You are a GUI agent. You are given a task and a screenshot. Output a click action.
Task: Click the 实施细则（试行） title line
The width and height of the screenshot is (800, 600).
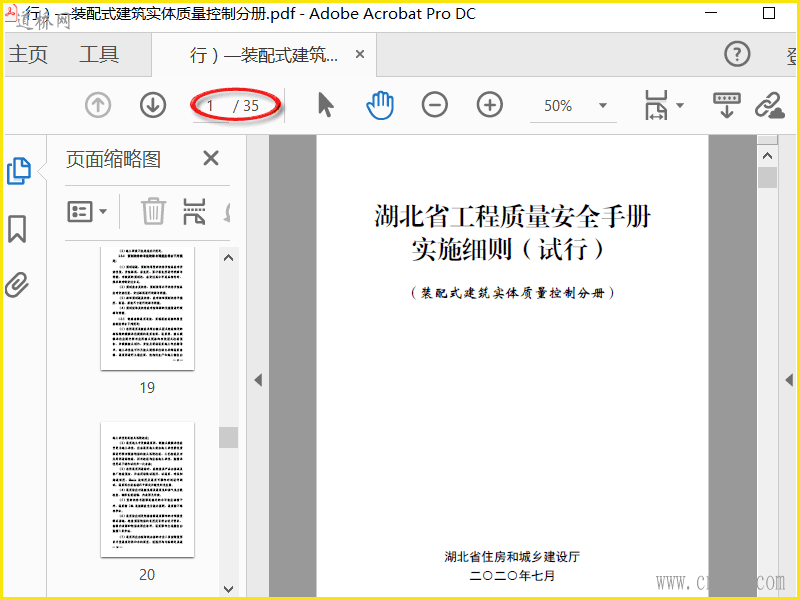coord(508,249)
